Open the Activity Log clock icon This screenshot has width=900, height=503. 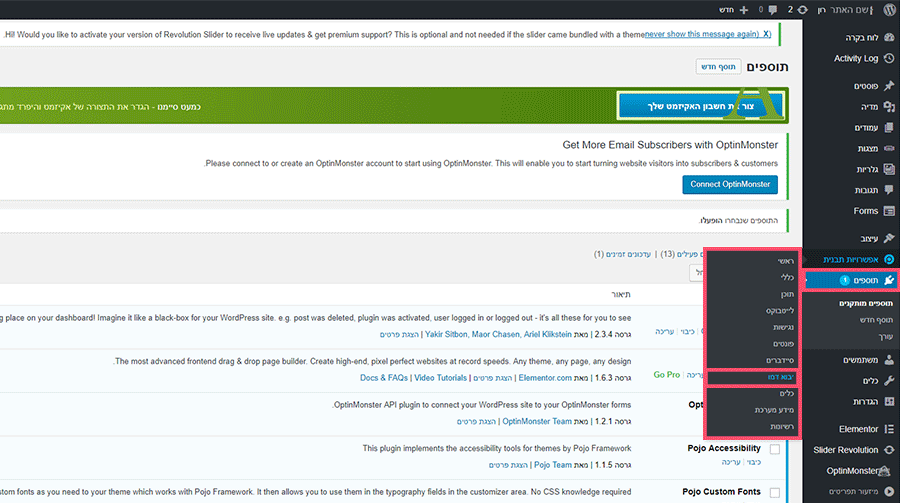coord(889,58)
